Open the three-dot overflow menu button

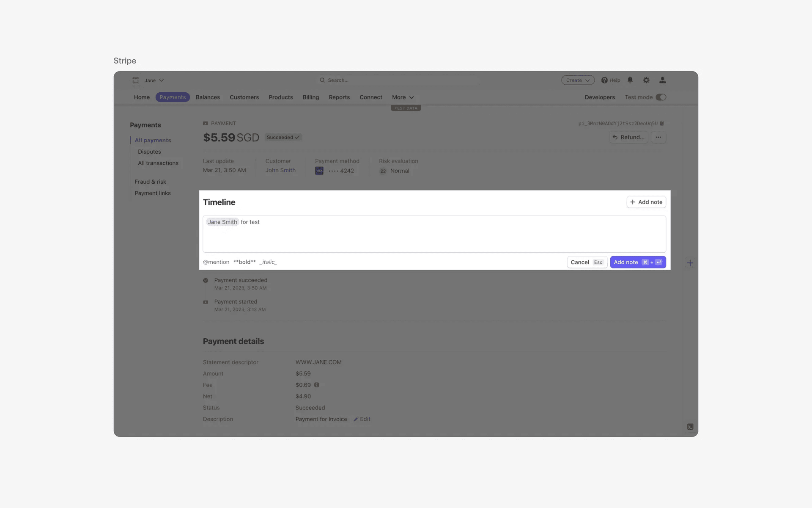click(x=658, y=137)
